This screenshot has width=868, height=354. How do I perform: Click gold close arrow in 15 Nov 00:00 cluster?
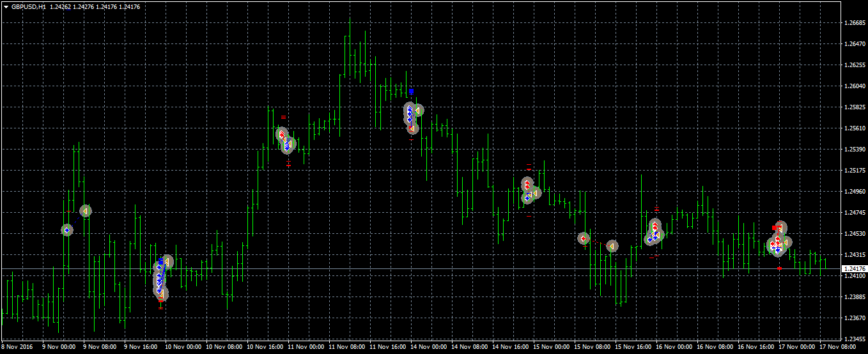tap(536, 193)
